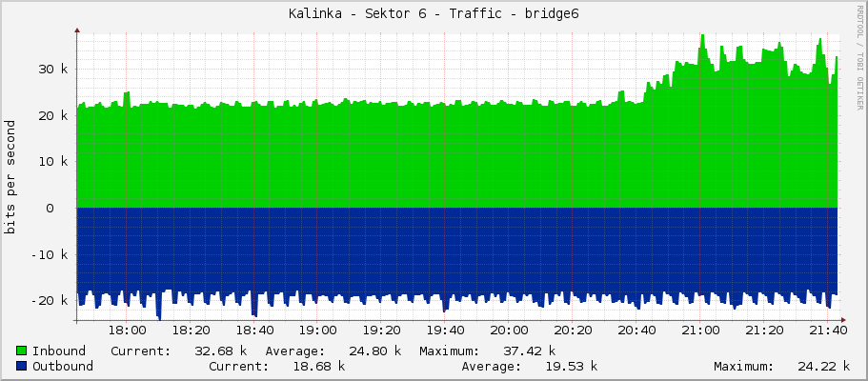Click the '-20 k' y-axis label
This screenshot has width=868, height=381.
pyautogui.click(x=50, y=301)
